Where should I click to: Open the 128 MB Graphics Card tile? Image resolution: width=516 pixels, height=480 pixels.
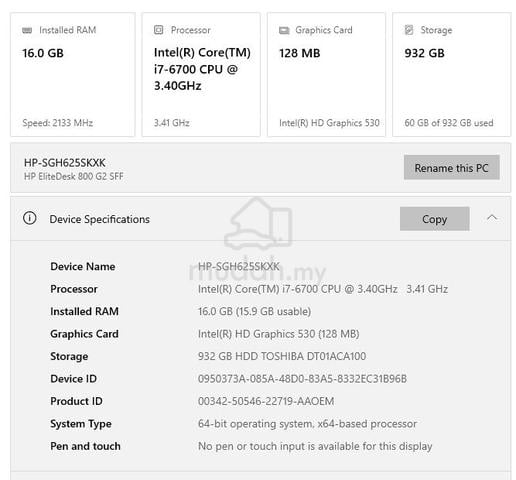tap(326, 75)
